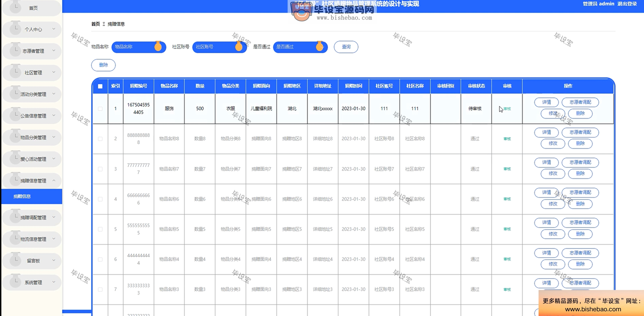Click the 捐赠信息管理 sidebar icon
This screenshot has height=316, width=644.
click(x=15, y=180)
